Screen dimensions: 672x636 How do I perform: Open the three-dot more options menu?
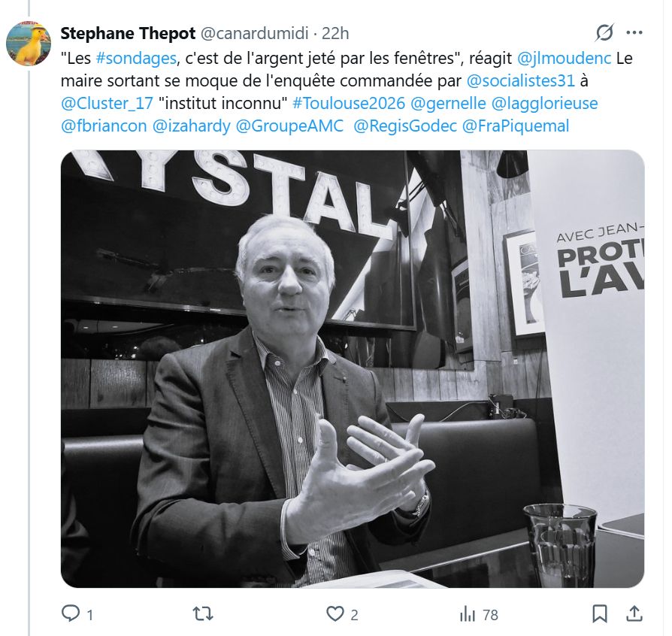click(x=634, y=32)
